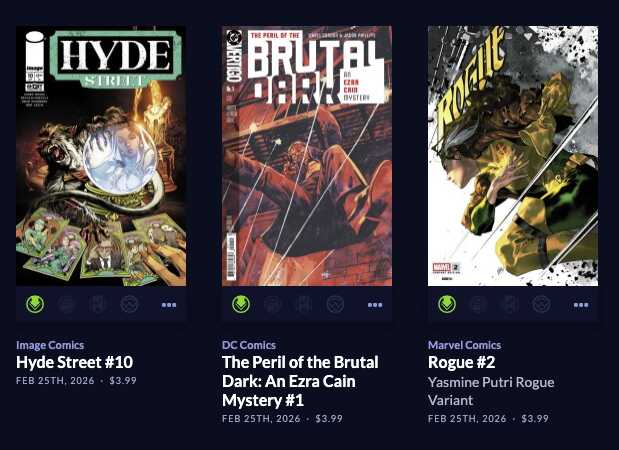Toggle the green pull icon for Rogue #2
This screenshot has height=450, width=619.
click(x=447, y=304)
